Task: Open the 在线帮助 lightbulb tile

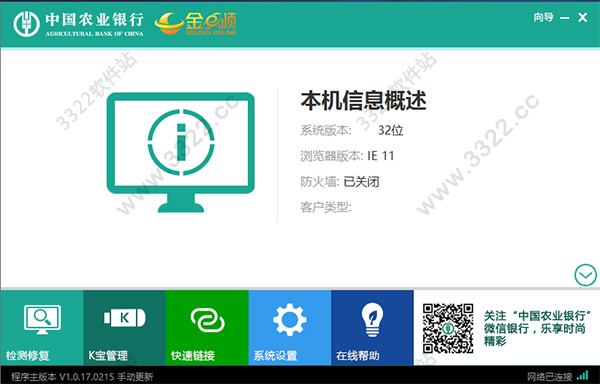Action: click(372, 328)
